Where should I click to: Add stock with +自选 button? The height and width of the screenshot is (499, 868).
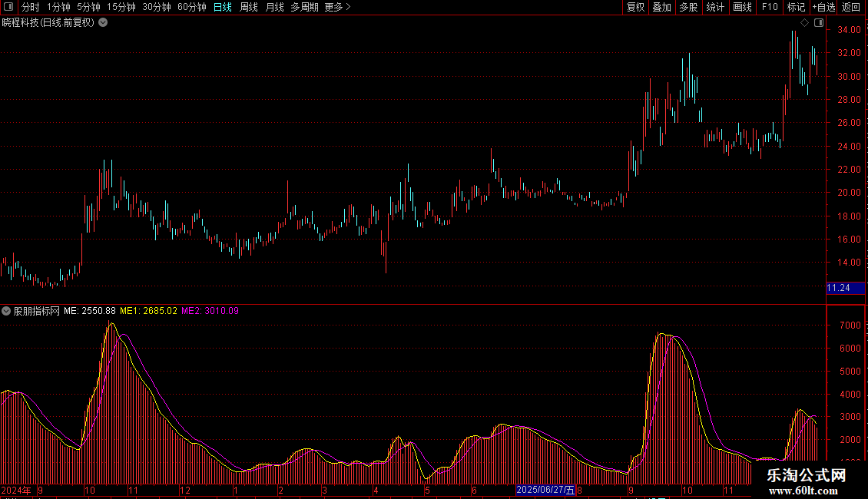pos(823,7)
